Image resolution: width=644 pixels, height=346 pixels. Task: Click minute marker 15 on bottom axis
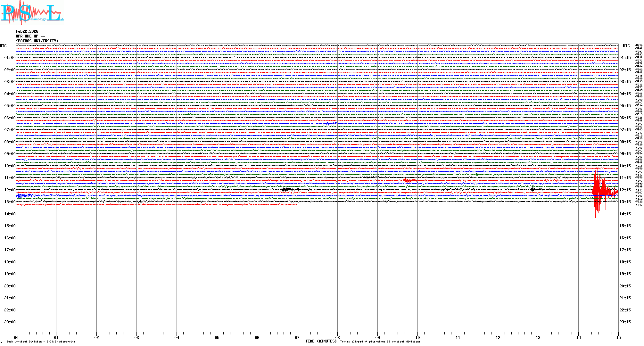tap(618, 337)
